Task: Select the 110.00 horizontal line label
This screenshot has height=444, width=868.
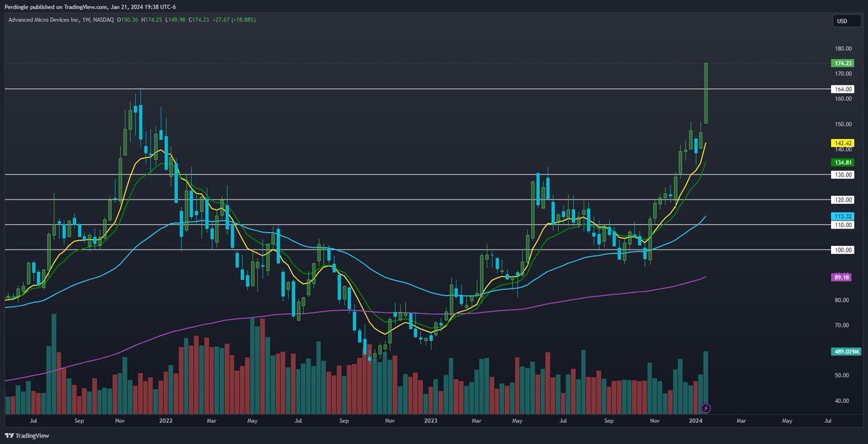Action: point(843,225)
